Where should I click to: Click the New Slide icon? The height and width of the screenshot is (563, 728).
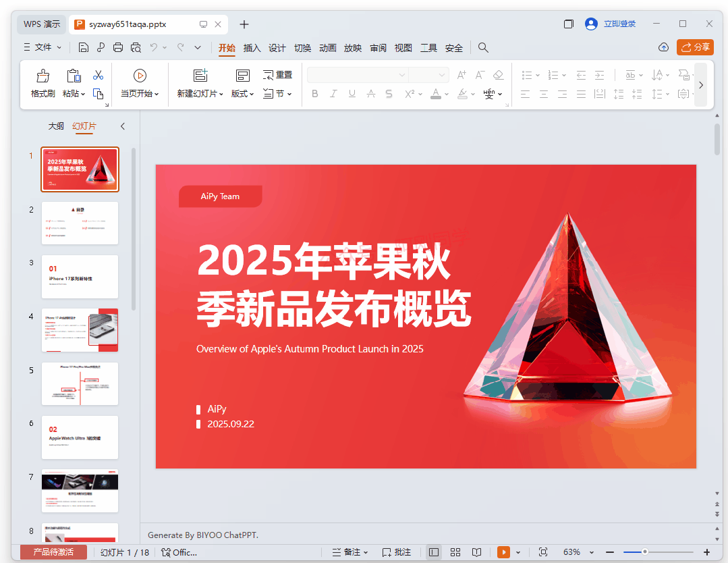pyautogui.click(x=200, y=74)
